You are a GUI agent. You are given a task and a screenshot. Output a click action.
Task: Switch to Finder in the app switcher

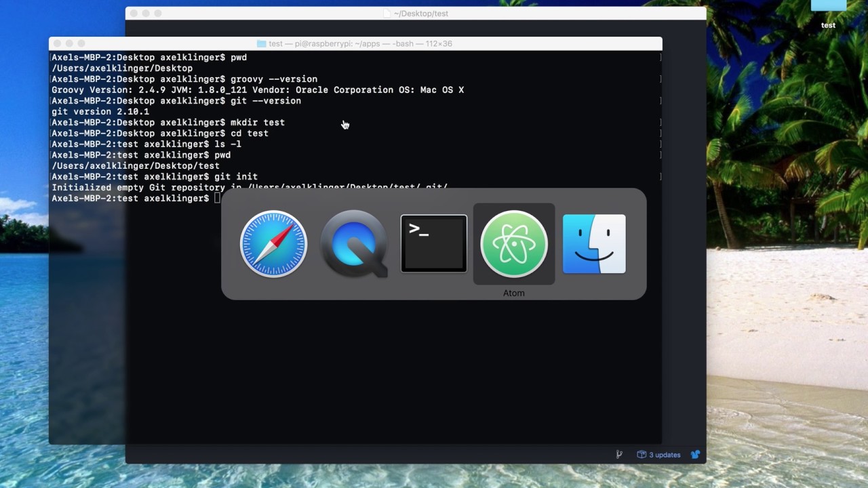pos(594,244)
